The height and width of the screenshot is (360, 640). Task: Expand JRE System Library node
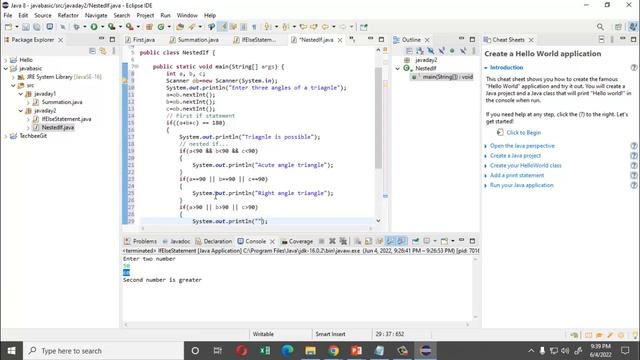[13, 77]
